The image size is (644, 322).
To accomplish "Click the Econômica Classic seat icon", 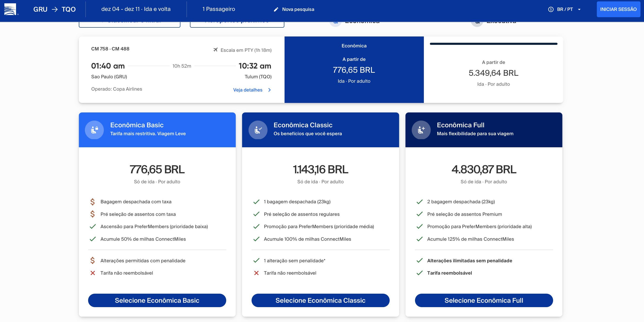I will pyautogui.click(x=258, y=130).
